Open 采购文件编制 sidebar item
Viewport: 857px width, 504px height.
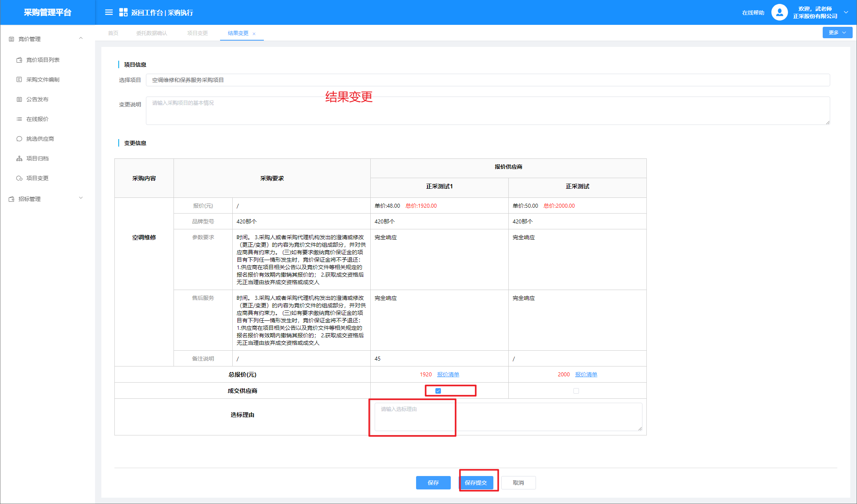click(x=43, y=80)
